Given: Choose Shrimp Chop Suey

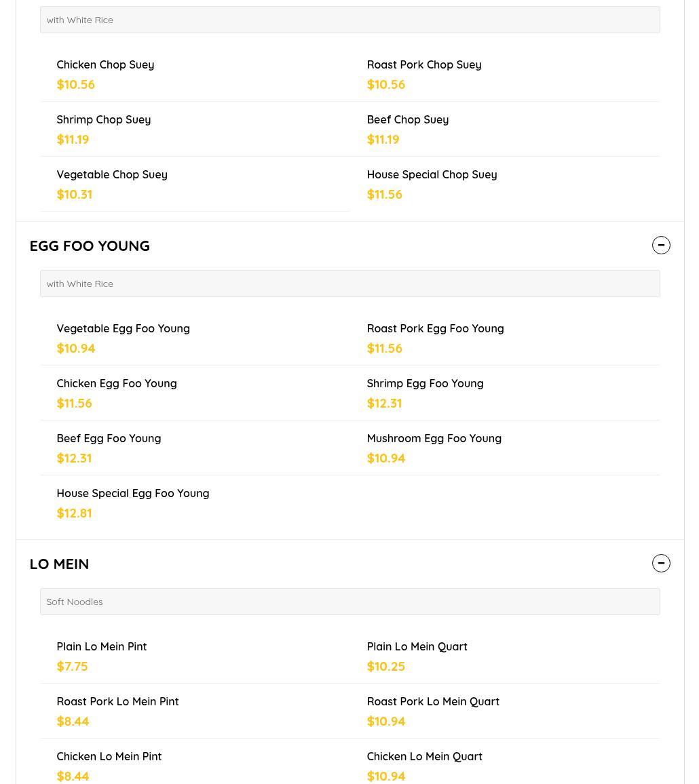Looking at the screenshot, I should (x=103, y=120).
